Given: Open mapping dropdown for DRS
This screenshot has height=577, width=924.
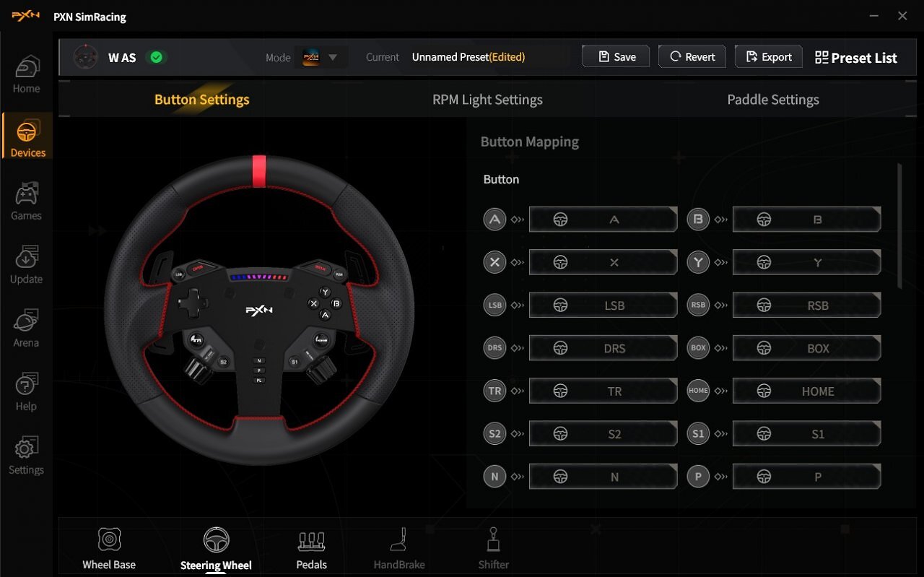Looking at the screenshot, I should 603,348.
